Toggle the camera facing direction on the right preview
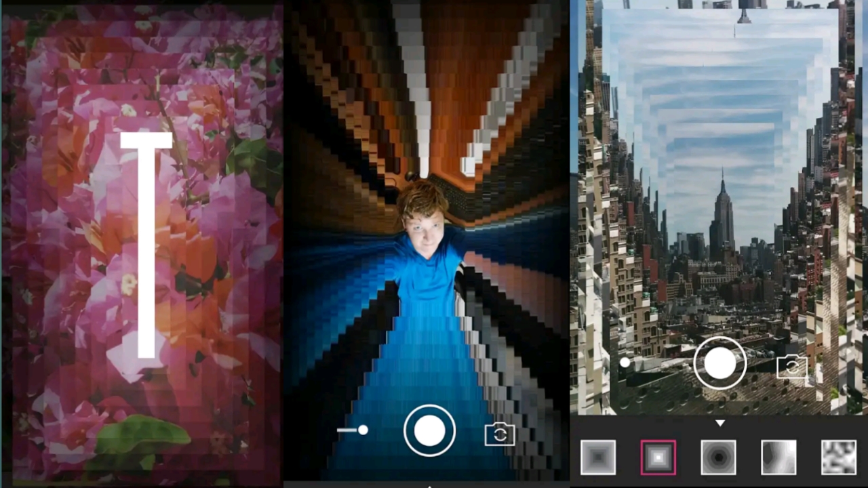 pos(793,366)
